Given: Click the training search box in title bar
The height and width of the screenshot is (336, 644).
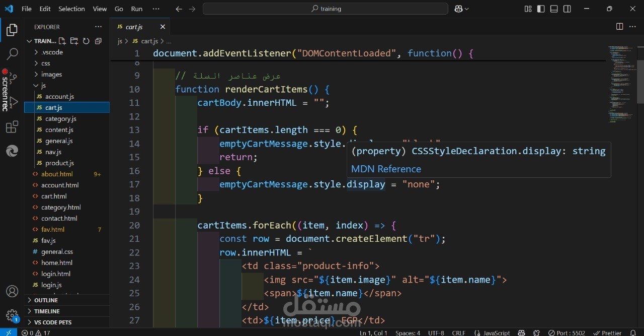Looking at the screenshot, I should [326, 9].
